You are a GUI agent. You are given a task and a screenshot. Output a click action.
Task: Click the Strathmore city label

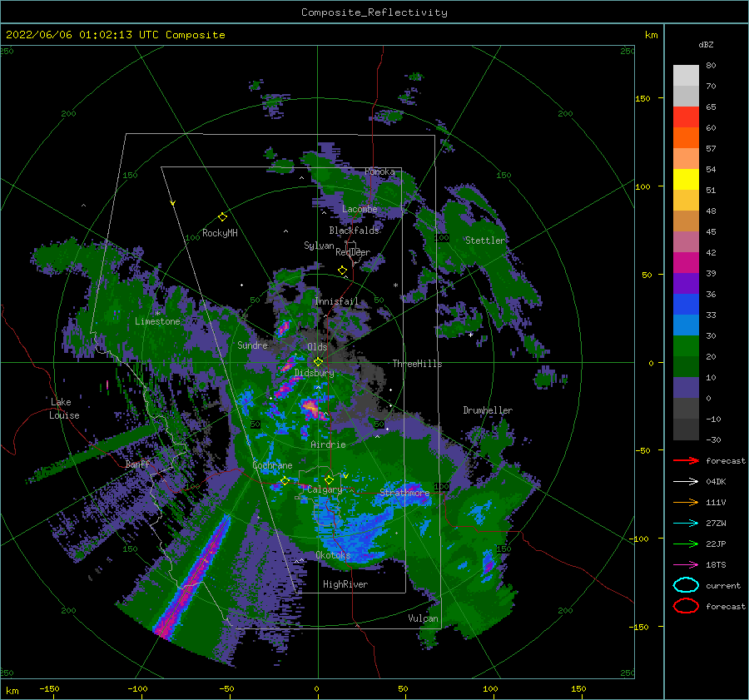(x=405, y=492)
